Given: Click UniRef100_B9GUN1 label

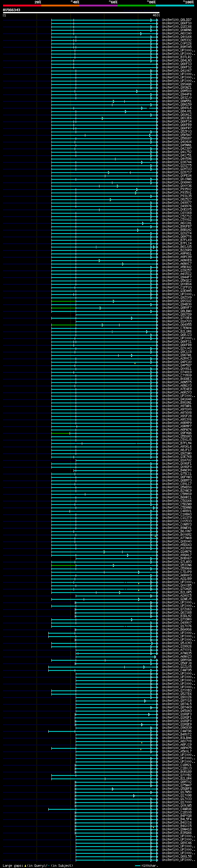Looking at the screenshot, I should pos(177,403).
